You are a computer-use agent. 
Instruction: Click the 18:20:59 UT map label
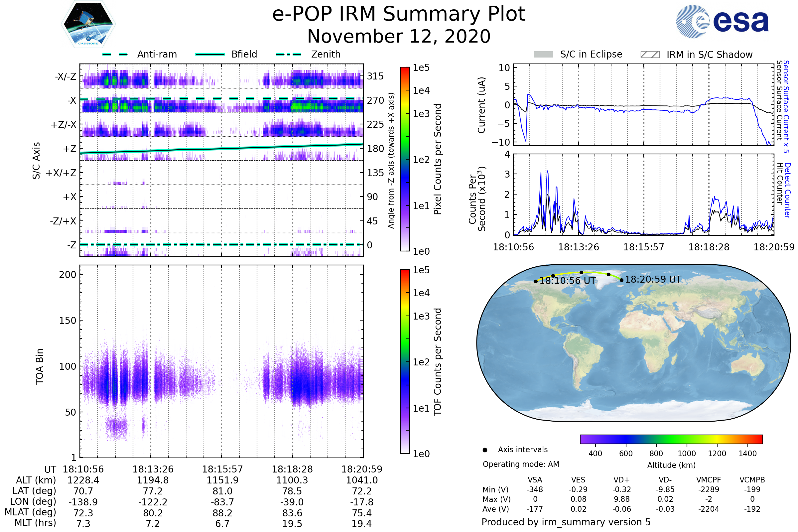click(x=653, y=280)
